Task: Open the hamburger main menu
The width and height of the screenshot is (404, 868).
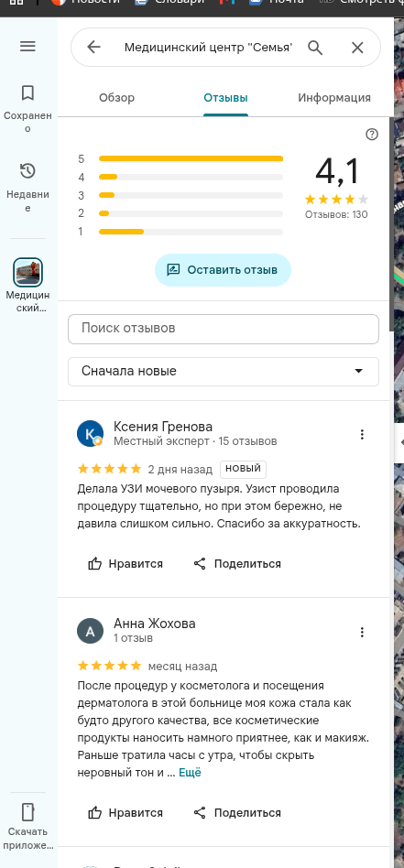Action: (27, 47)
